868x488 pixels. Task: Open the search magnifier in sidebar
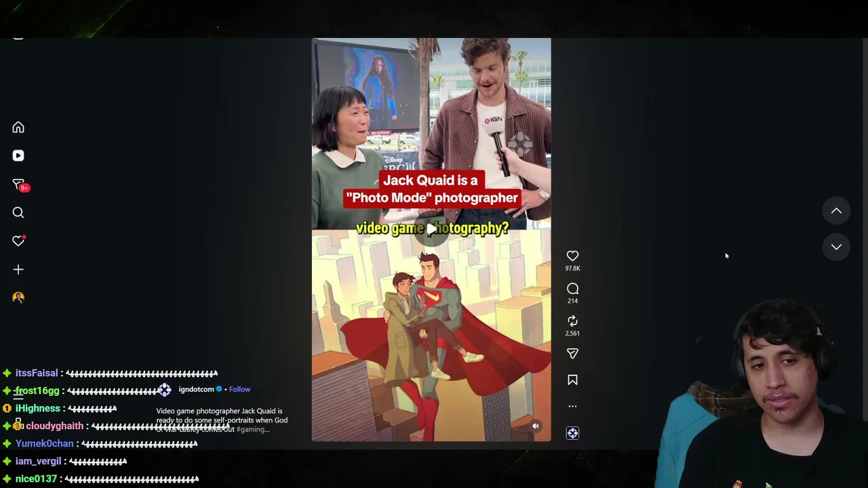click(18, 213)
